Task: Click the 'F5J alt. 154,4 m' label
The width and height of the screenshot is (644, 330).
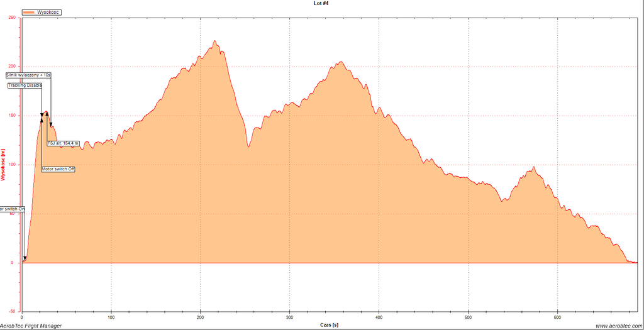Action: point(63,143)
